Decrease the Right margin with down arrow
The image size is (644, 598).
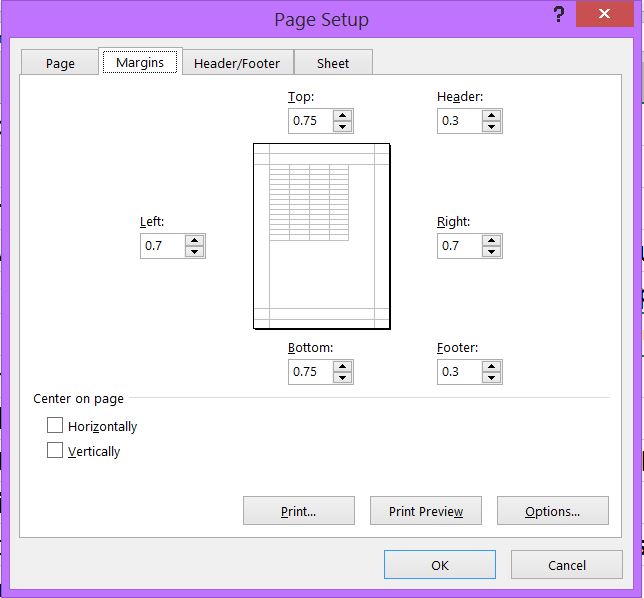(x=492, y=251)
